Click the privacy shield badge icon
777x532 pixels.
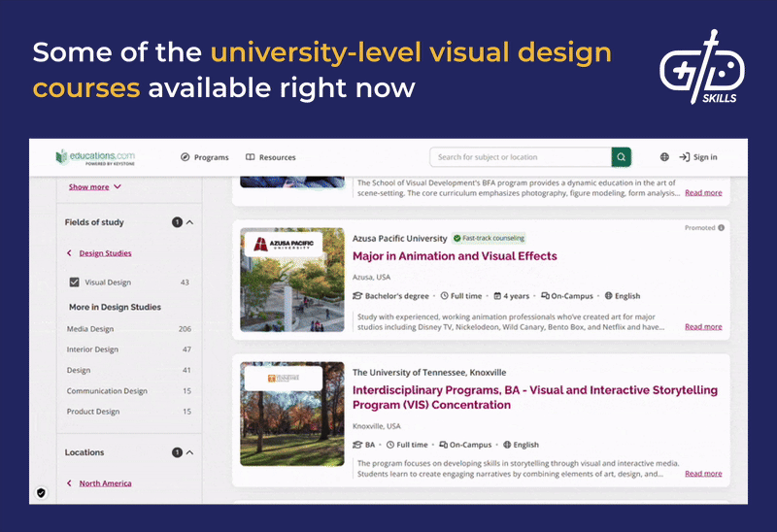click(x=41, y=492)
